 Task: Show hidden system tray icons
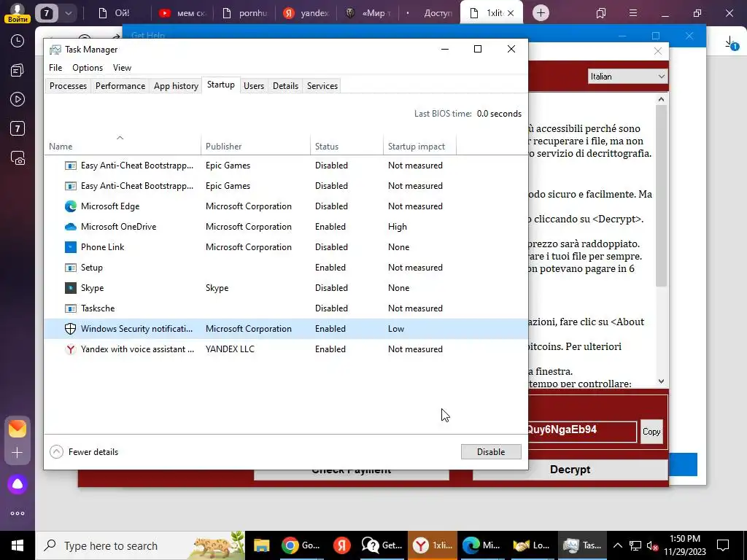click(617, 545)
